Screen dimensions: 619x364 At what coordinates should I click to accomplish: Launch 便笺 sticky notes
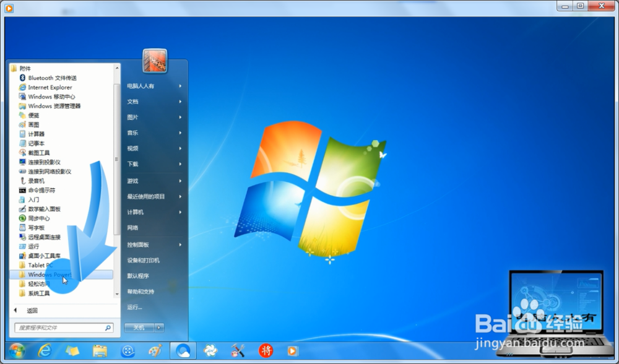coord(29,115)
